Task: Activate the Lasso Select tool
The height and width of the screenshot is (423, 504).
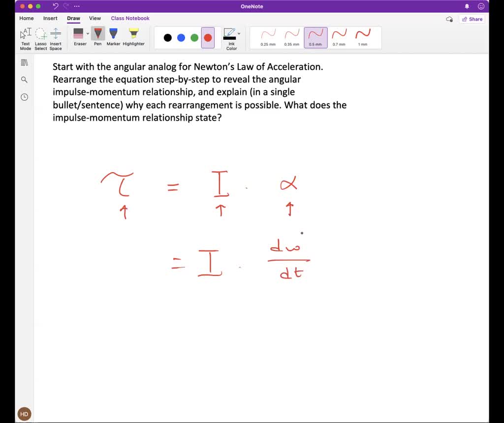Action: pyautogui.click(x=40, y=35)
